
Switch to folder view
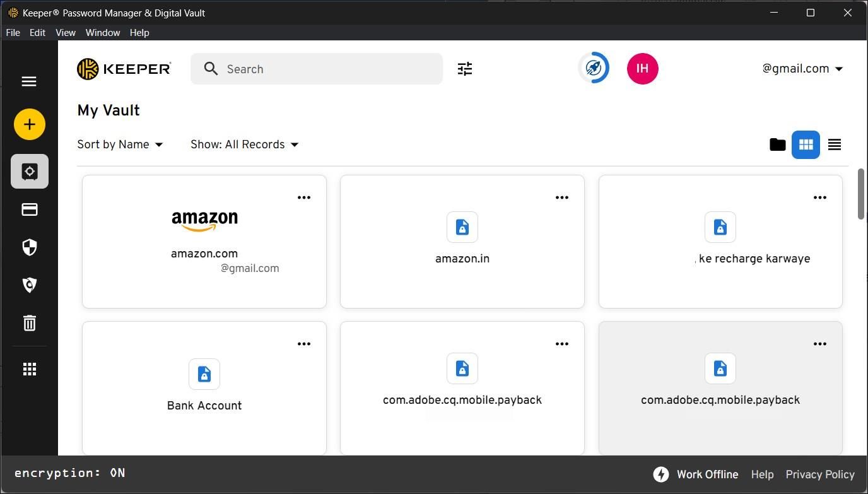pos(777,144)
